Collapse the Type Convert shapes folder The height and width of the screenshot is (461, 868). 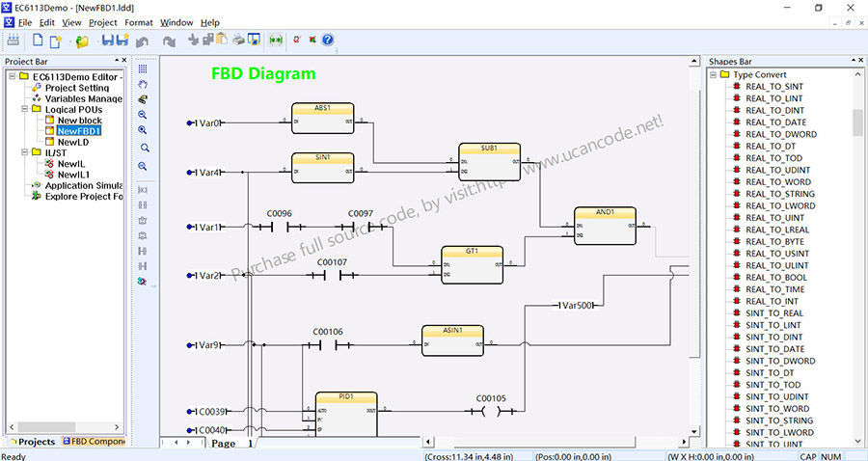(714, 74)
